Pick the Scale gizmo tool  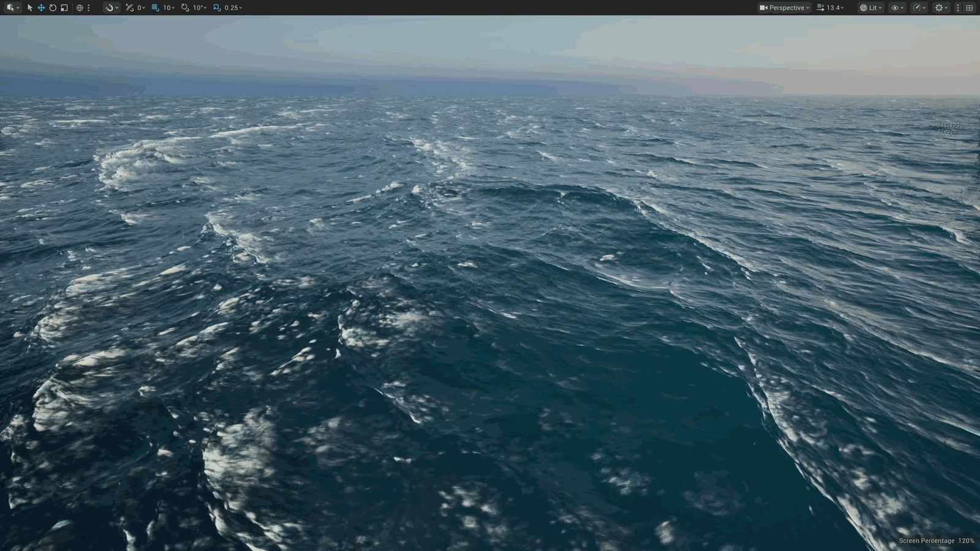click(64, 8)
